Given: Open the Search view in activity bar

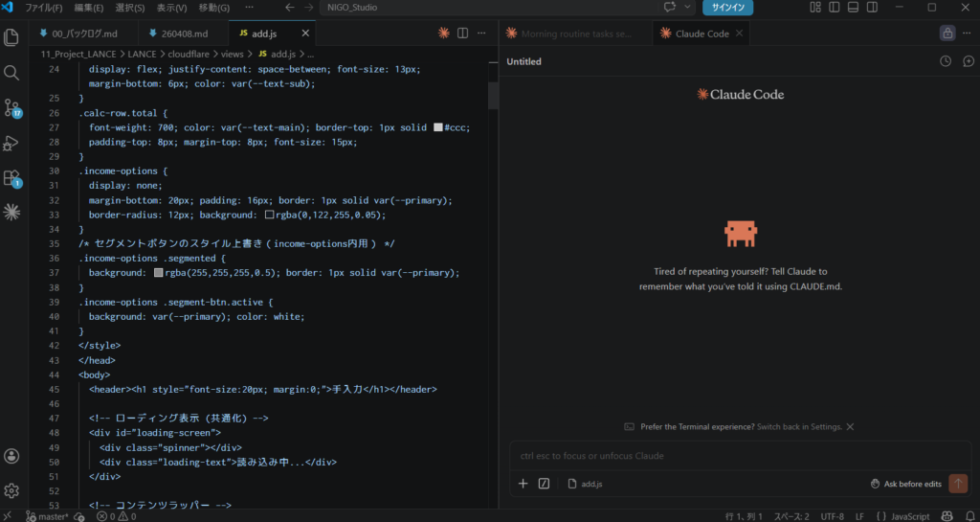Looking at the screenshot, I should [12, 73].
